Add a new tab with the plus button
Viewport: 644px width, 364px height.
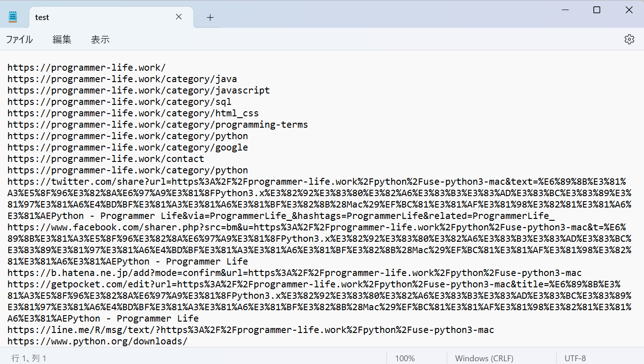pos(210,17)
